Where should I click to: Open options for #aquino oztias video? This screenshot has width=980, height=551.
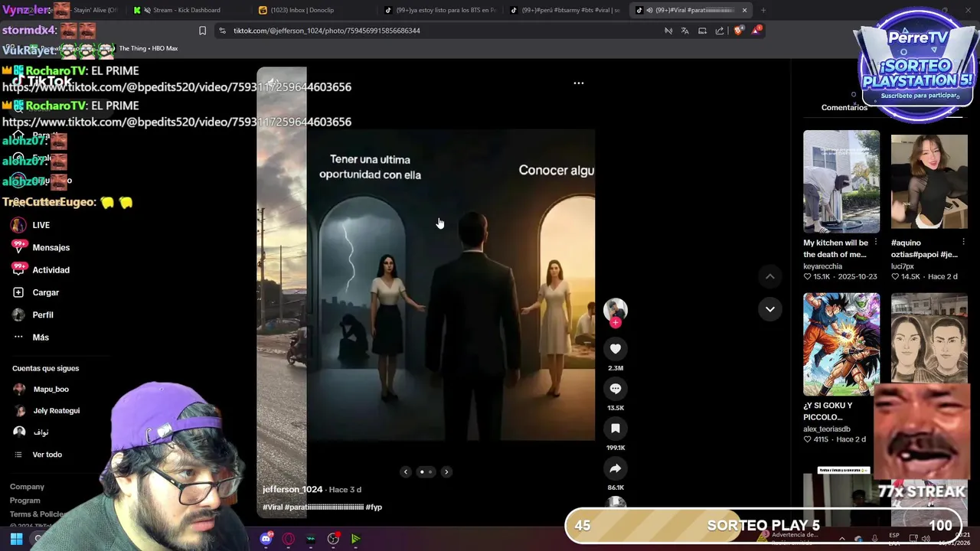(963, 242)
